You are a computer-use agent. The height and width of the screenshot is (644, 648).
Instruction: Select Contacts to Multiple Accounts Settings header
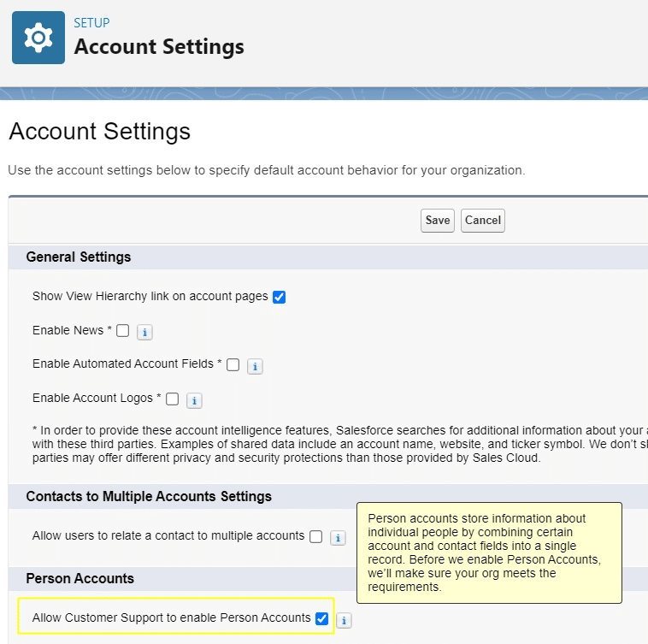click(x=149, y=497)
